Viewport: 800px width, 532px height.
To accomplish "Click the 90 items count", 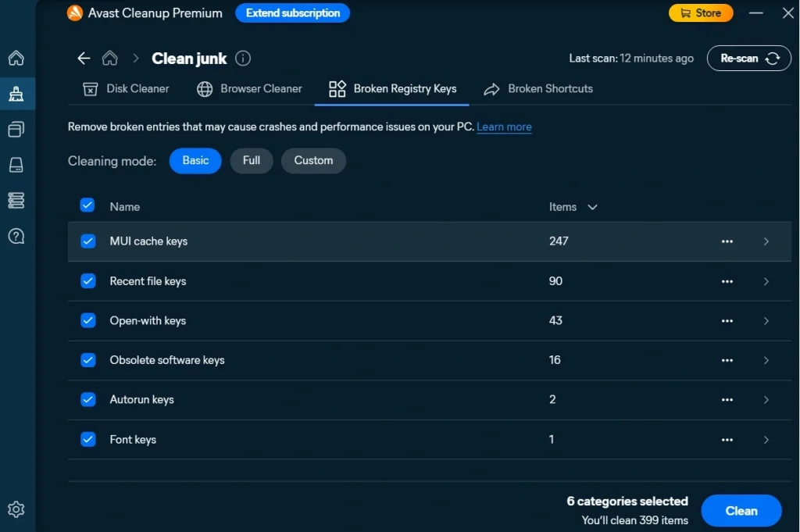I will pyautogui.click(x=555, y=281).
